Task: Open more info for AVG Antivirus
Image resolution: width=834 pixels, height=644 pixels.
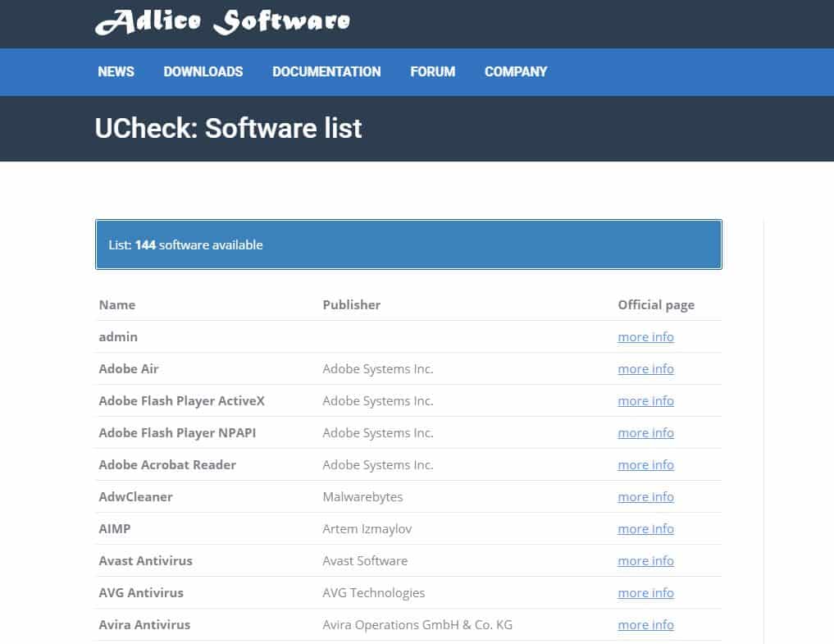Action: pyautogui.click(x=645, y=593)
